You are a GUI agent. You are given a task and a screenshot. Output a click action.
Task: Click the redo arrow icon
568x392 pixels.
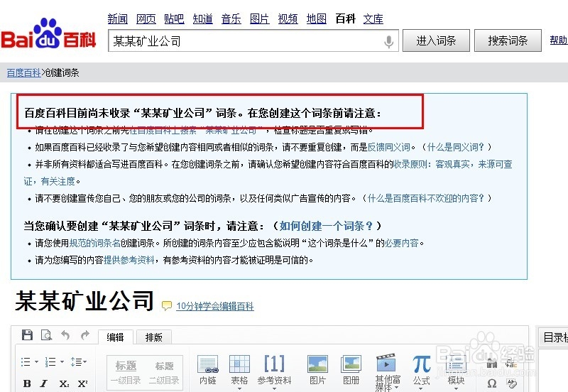pyautogui.click(x=84, y=335)
